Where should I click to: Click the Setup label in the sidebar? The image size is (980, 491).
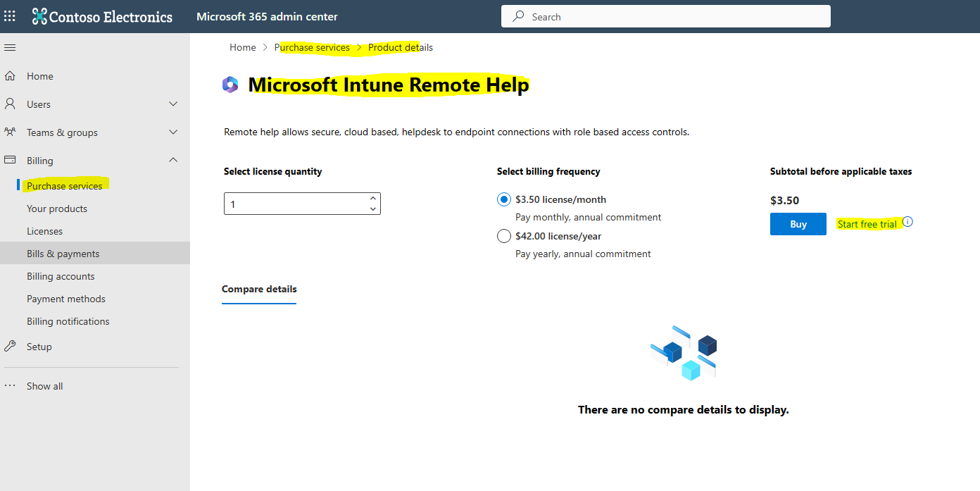(x=39, y=347)
